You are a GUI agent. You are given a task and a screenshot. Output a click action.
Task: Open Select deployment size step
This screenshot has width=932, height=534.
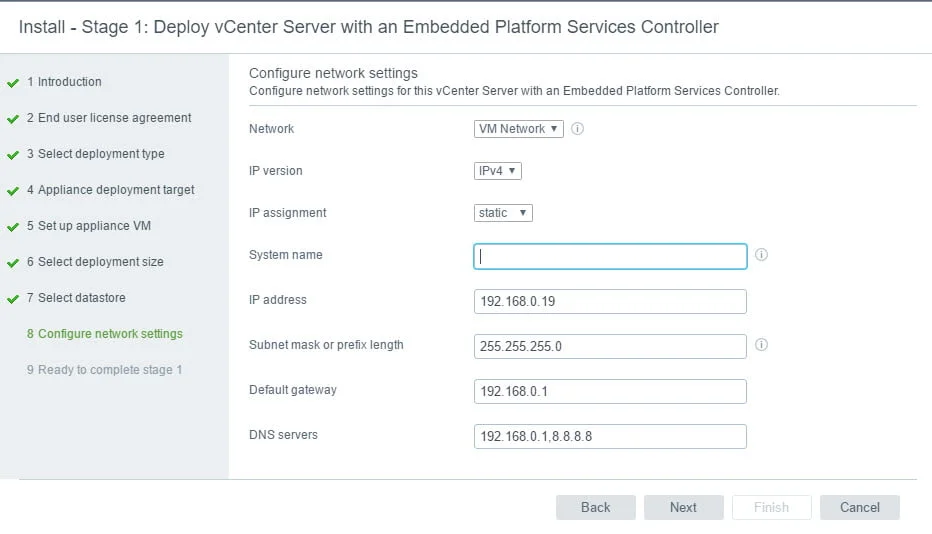(x=100, y=262)
